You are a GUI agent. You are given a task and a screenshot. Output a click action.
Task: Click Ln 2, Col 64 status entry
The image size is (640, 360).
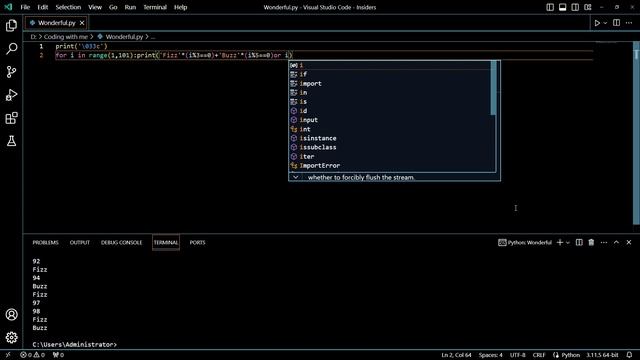tap(456, 355)
